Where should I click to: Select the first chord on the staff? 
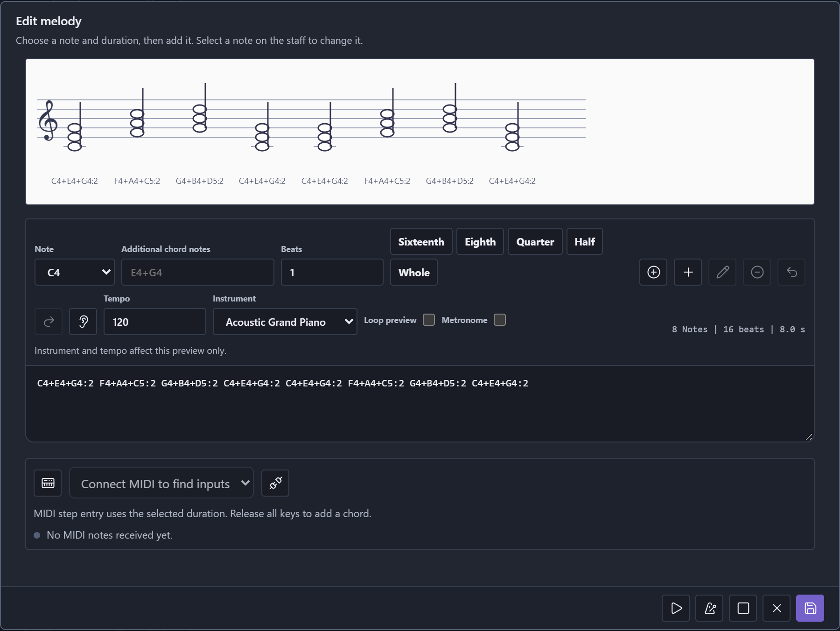point(75,137)
